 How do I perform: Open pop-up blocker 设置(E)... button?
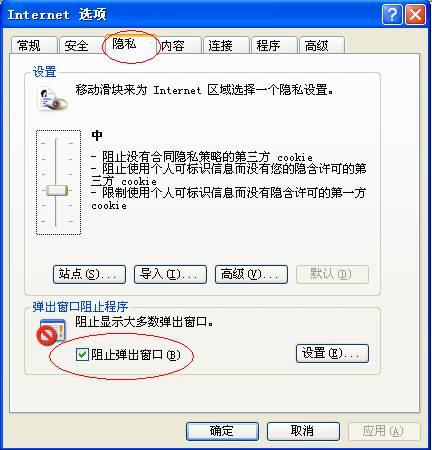tap(332, 353)
